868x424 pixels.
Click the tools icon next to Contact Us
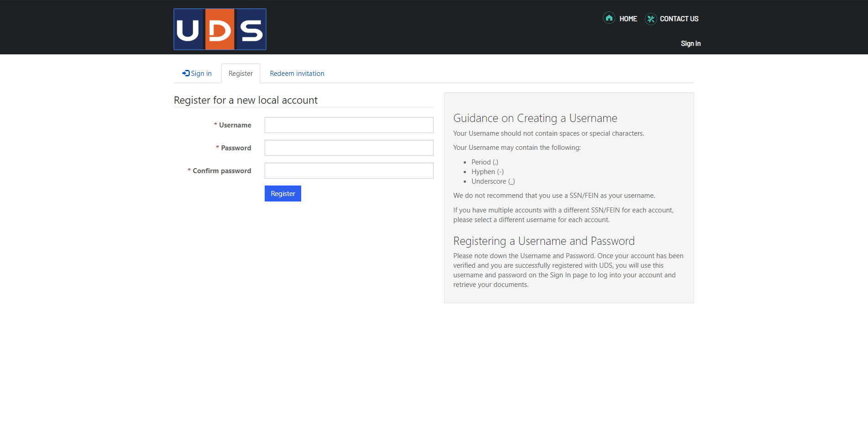coord(650,19)
